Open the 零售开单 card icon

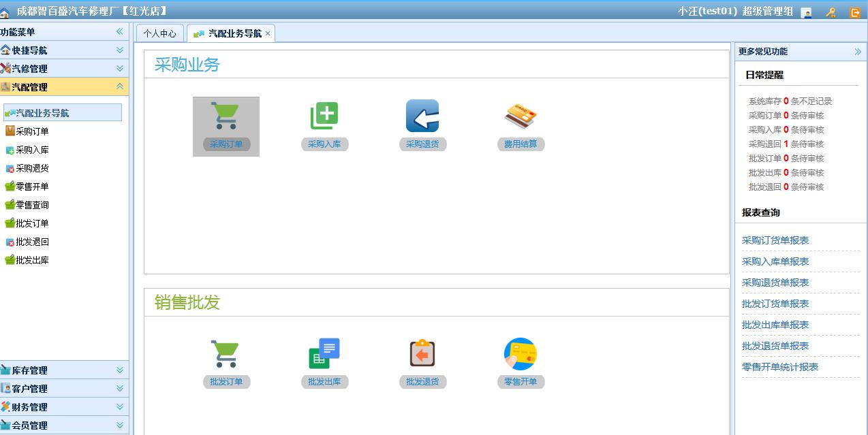click(521, 354)
